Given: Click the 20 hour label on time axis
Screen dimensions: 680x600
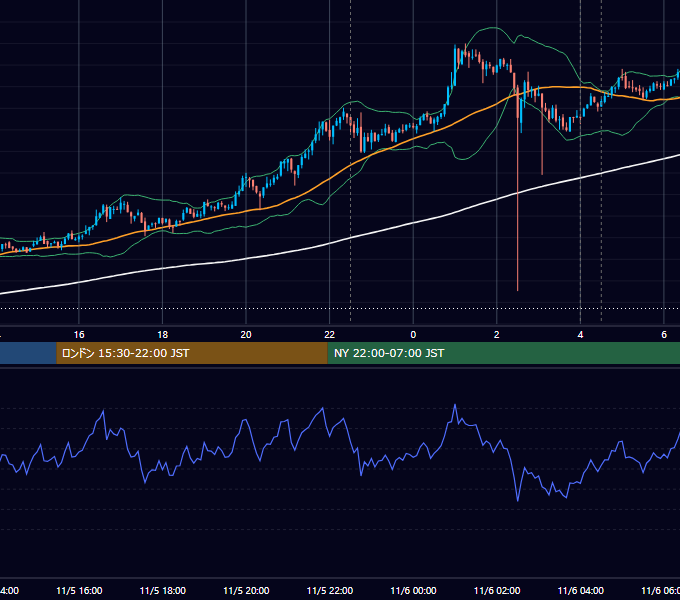Looking at the screenshot, I should (x=246, y=335).
